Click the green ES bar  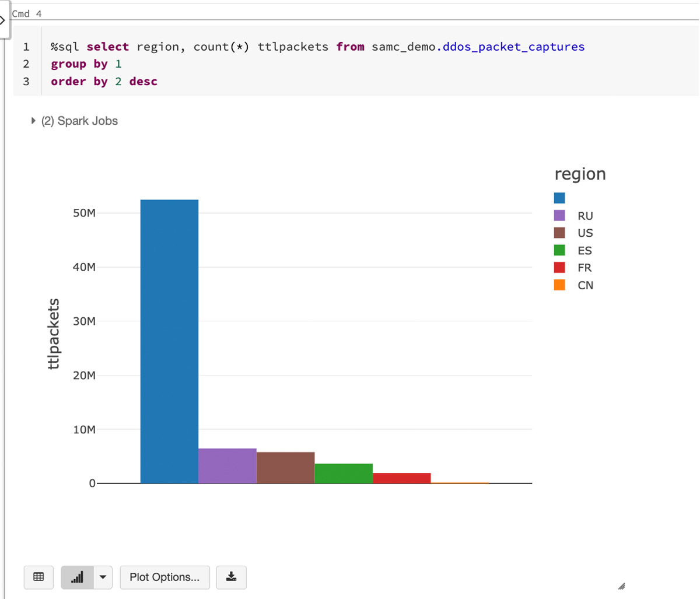[x=344, y=473]
